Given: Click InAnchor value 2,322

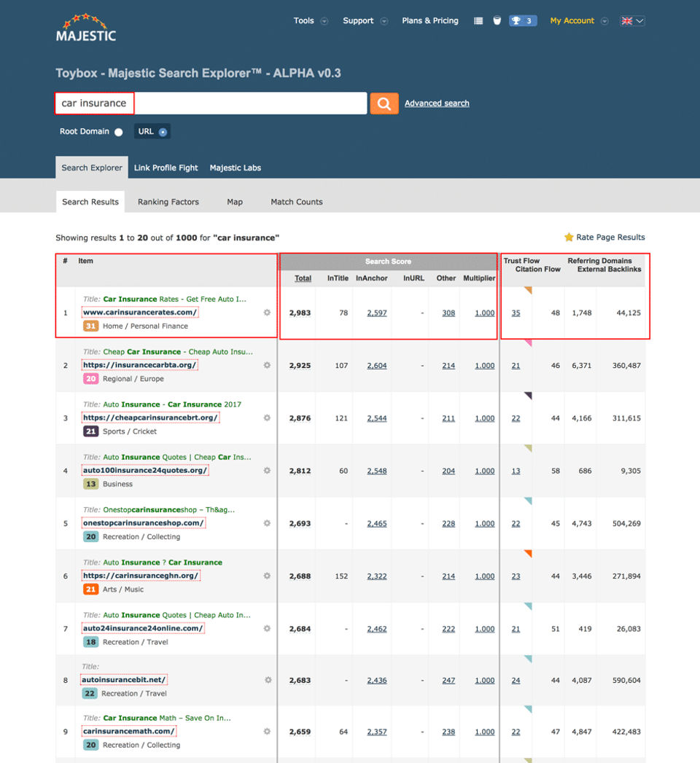Looking at the screenshot, I should (x=377, y=576).
